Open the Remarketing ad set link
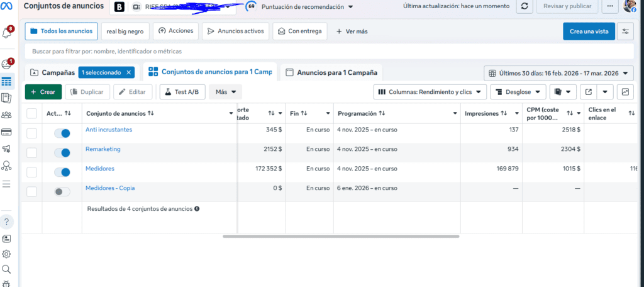 (103, 149)
